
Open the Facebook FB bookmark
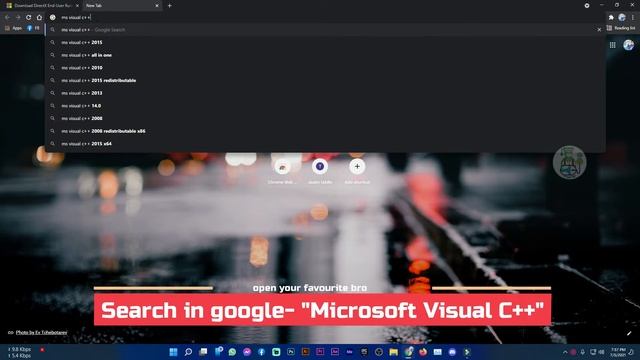coord(33,28)
